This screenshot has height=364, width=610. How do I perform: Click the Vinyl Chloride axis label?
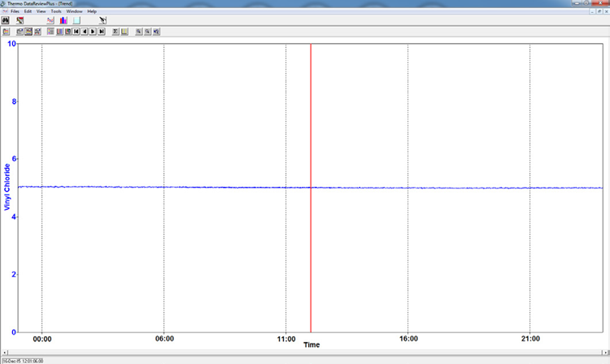click(7, 187)
